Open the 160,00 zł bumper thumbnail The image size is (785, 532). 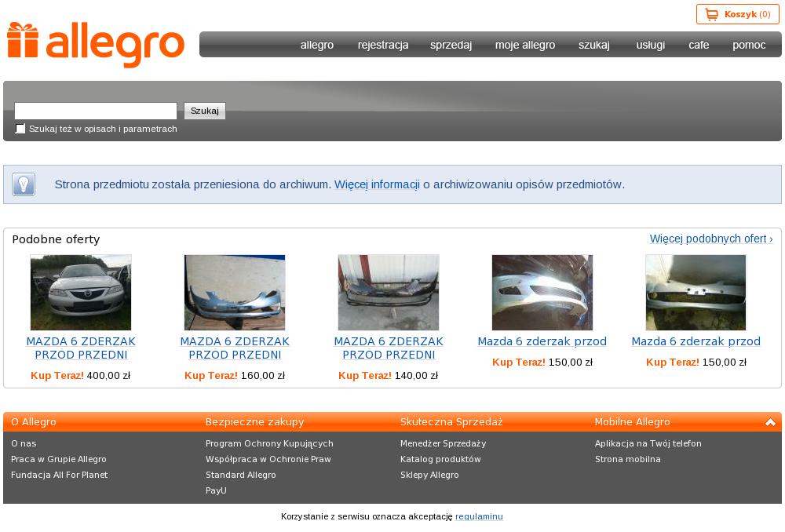click(x=235, y=292)
